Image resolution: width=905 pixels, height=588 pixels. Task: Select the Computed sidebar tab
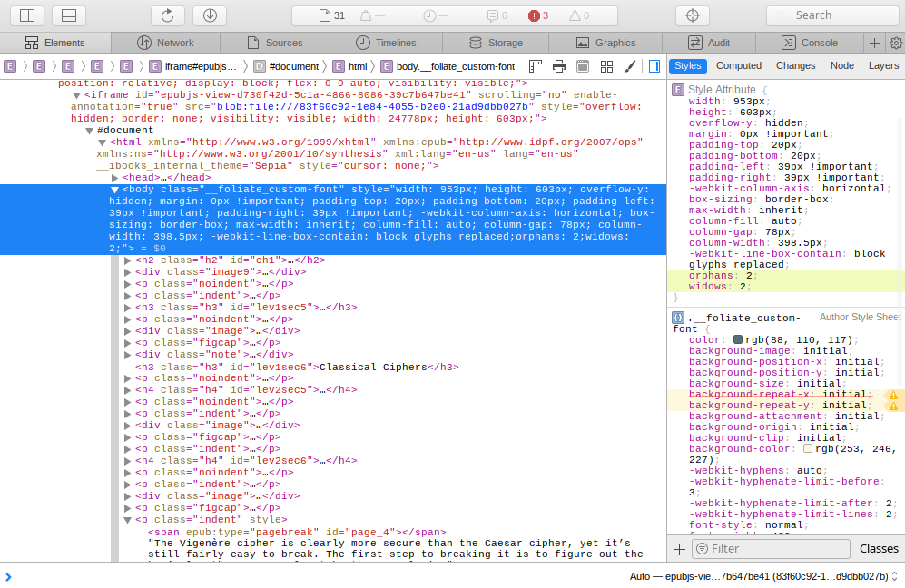739,65
